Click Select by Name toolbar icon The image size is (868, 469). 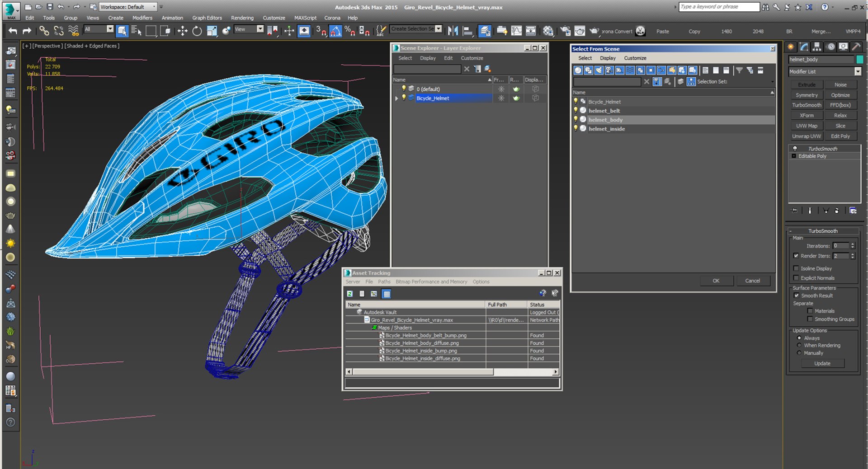(x=136, y=31)
